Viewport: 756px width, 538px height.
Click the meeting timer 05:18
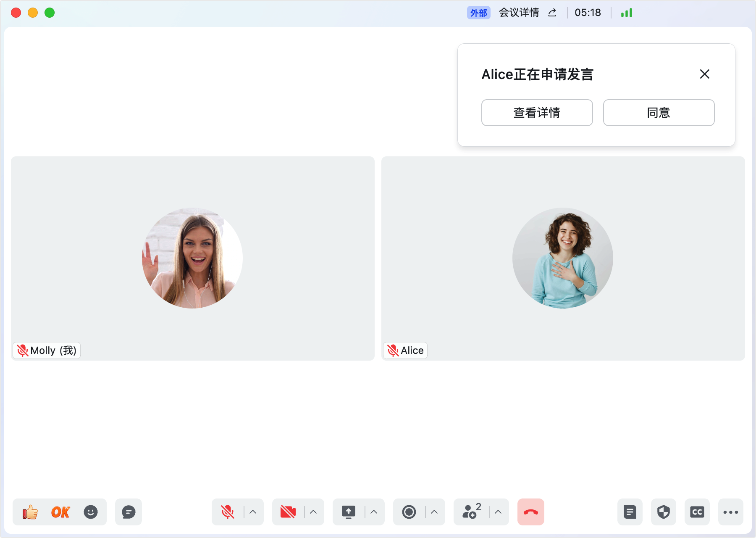point(588,13)
